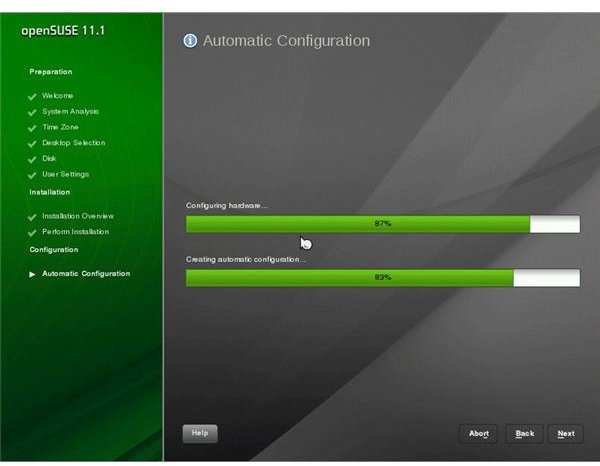Image resolution: width=600 pixels, height=466 pixels.
Task: Click the checkmark icon next to Disk
Action: point(32,159)
